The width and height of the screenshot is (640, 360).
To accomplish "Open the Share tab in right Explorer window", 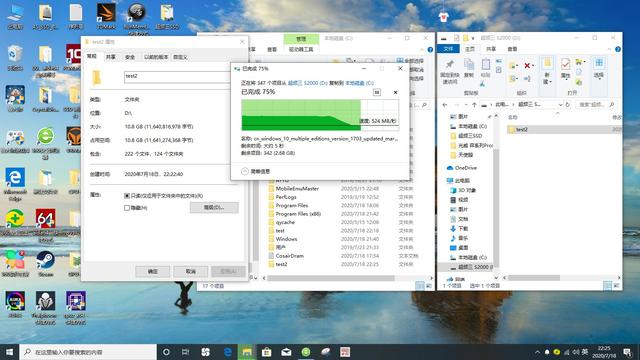I will 491,49.
